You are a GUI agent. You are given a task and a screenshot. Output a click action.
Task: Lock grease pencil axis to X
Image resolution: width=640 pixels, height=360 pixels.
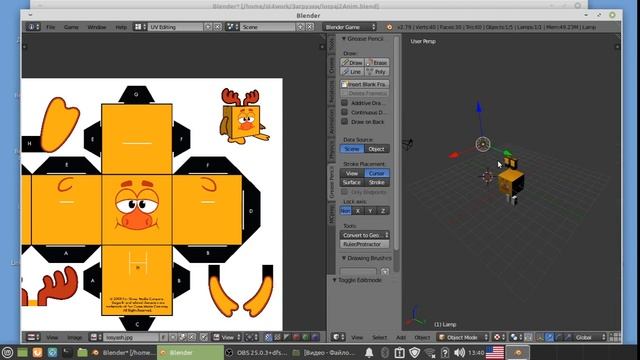click(x=358, y=211)
